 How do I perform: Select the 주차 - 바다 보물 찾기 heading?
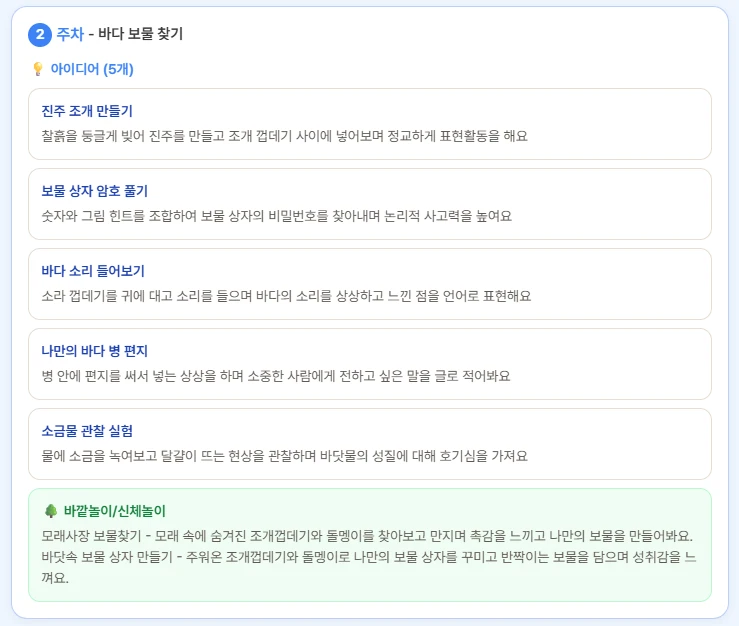[120, 34]
